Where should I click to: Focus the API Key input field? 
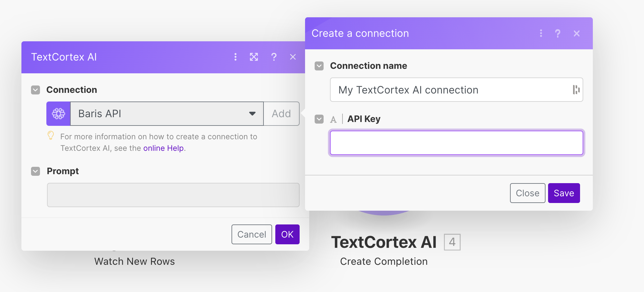pos(456,143)
